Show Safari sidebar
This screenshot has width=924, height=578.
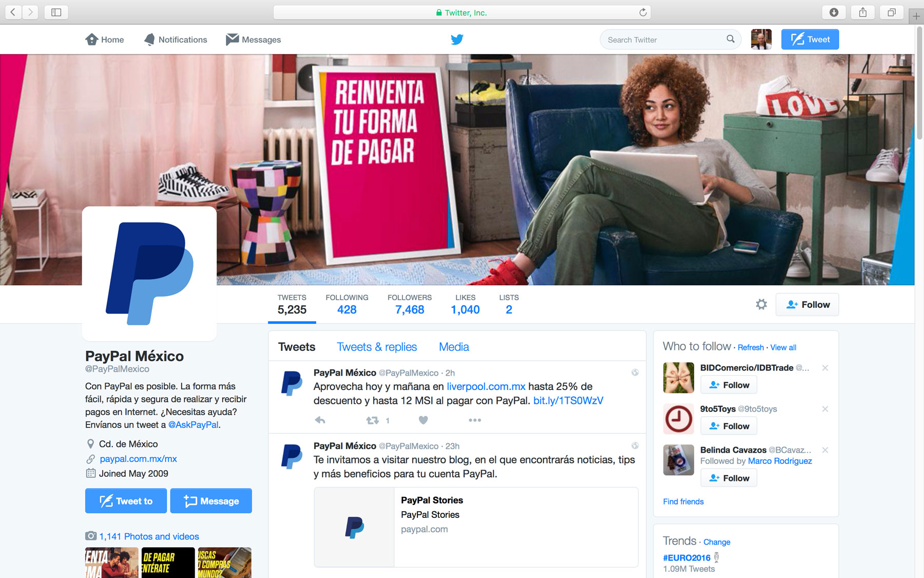[x=56, y=12]
